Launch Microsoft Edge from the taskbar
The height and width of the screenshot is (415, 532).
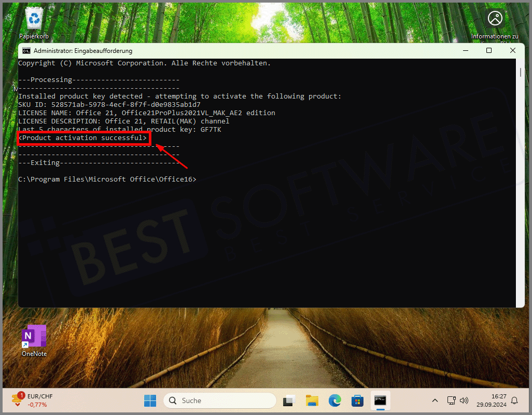tap(334, 400)
